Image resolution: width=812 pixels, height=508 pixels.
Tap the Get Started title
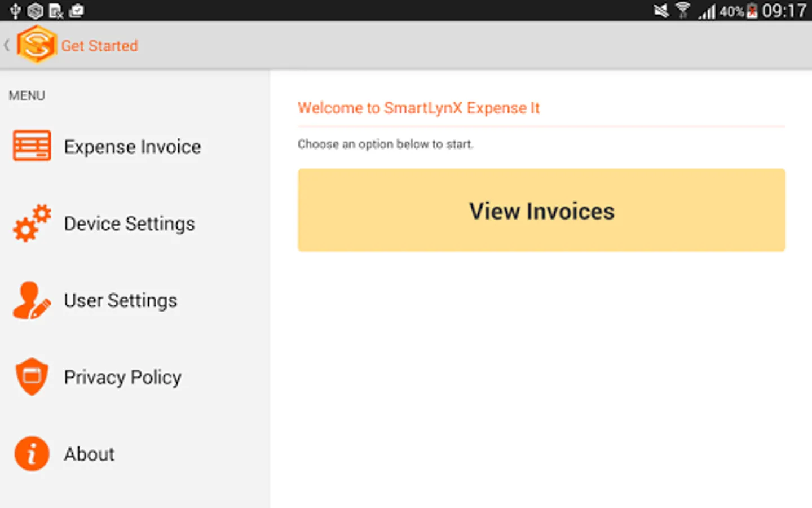(99, 46)
